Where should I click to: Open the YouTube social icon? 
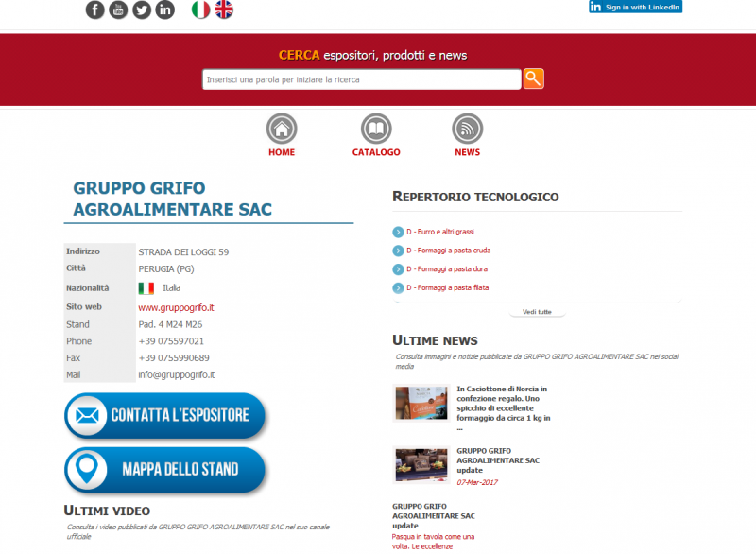point(118,9)
